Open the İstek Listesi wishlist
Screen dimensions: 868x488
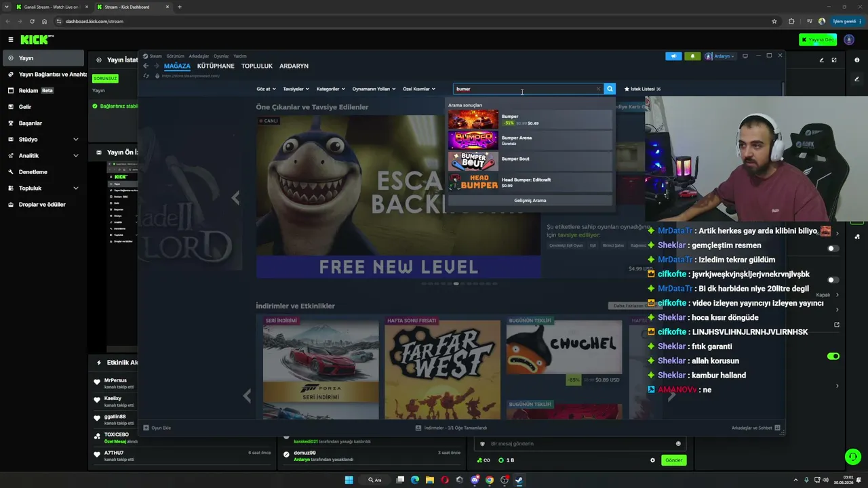642,89
